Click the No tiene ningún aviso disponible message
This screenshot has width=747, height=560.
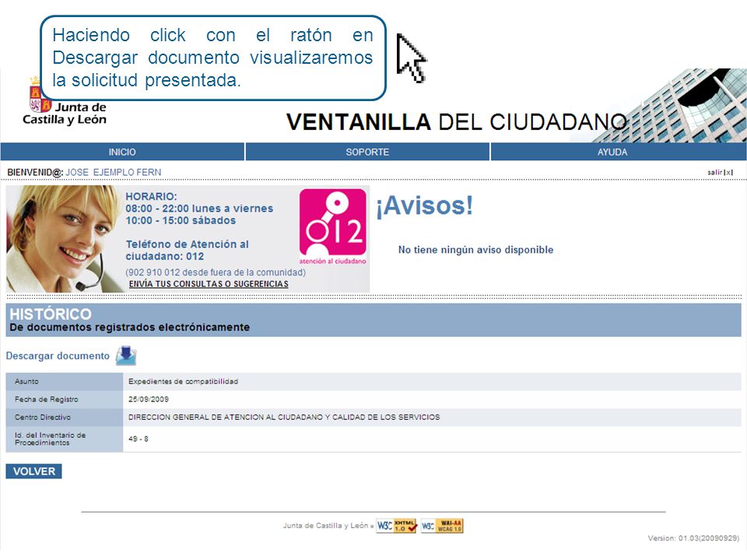(476, 250)
